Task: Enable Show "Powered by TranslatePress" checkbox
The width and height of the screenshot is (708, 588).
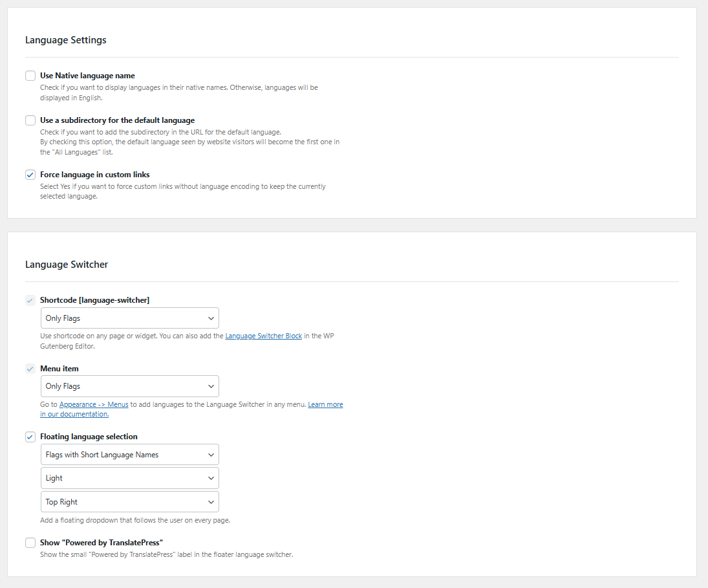Action: pos(30,543)
